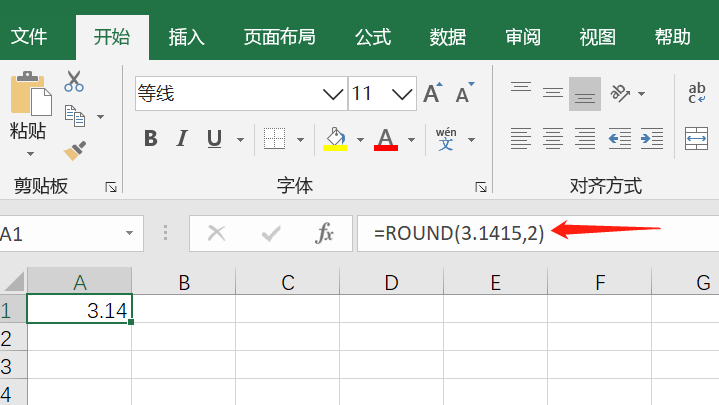
Task: Select column F header
Action: click(x=600, y=281)
